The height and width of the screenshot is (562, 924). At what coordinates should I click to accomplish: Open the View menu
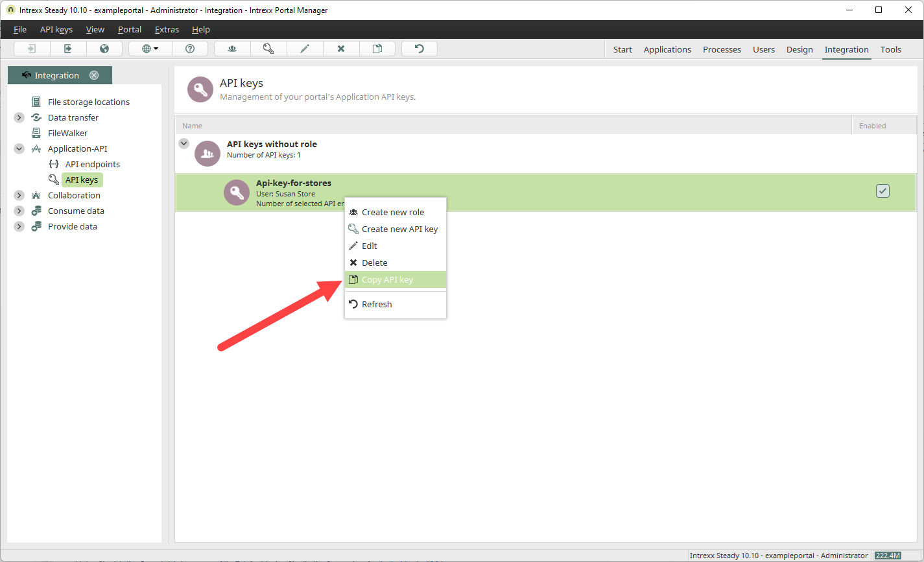pyautogui.click(x=95, y=29)
